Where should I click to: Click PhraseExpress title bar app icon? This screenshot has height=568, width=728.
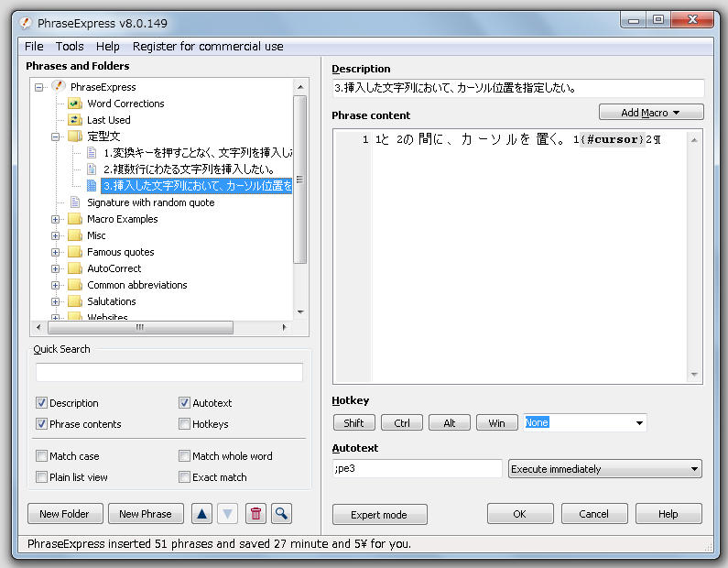pyautogui.click(x=26, y=23)
